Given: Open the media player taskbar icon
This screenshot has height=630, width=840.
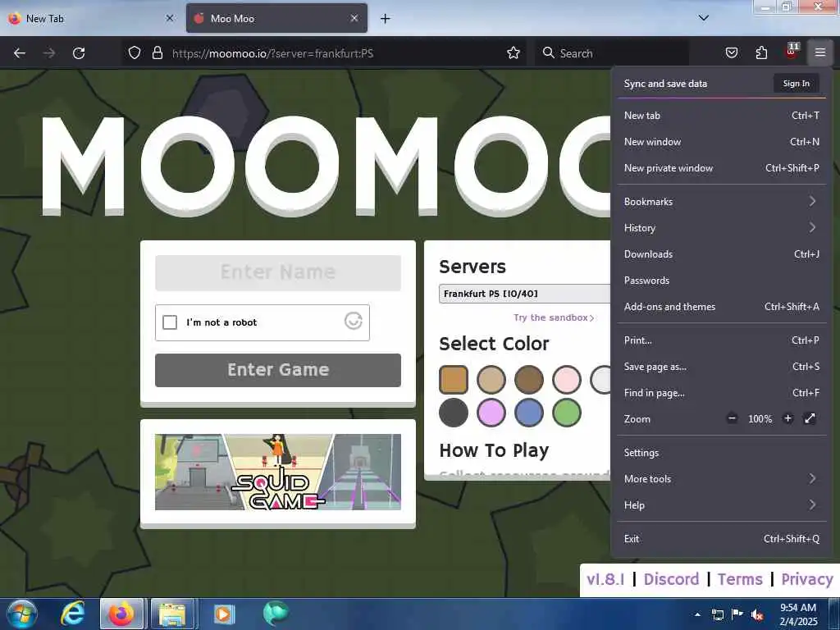Looking at the screenshot, I should point(223,614).
